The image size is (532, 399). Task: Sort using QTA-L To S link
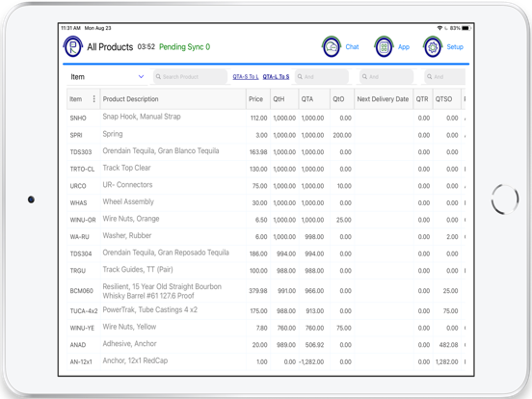click(x=276, y=77)
